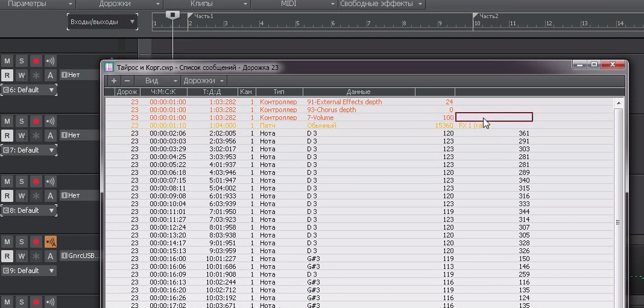Solo the track with 7: Default

[21, 121]
